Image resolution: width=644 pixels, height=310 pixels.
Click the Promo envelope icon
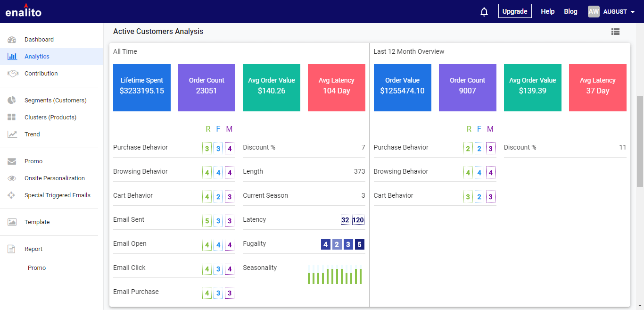pos(12,161)
